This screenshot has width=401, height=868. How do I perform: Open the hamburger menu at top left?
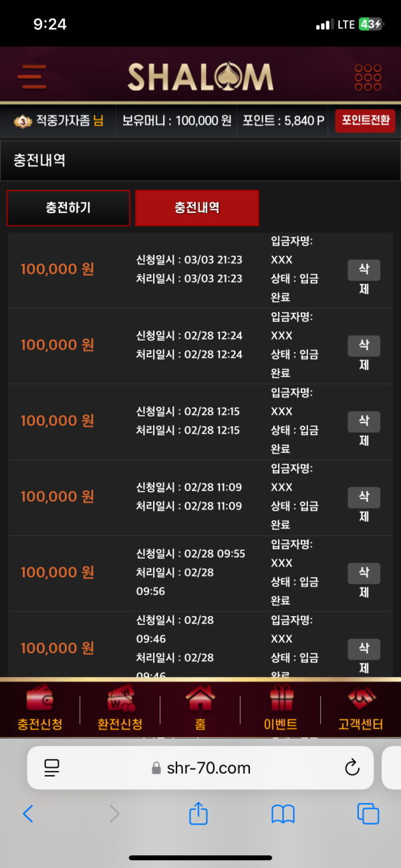coord(31,77)
